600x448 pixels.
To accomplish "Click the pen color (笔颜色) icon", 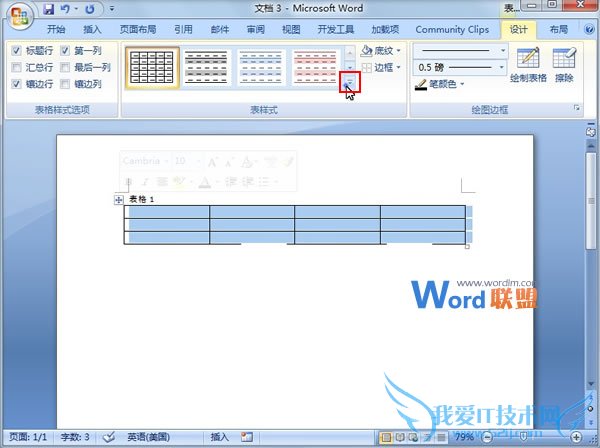I will (421, 84).
